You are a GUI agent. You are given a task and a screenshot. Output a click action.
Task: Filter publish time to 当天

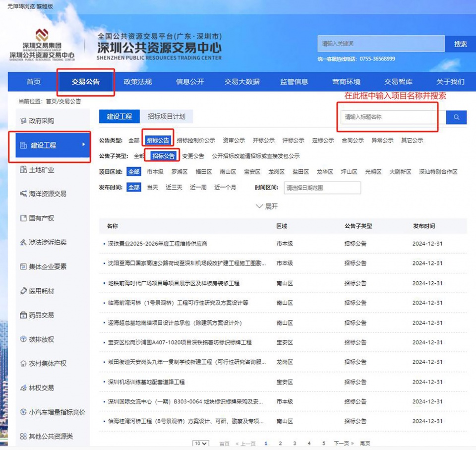[x=153, y=188]
